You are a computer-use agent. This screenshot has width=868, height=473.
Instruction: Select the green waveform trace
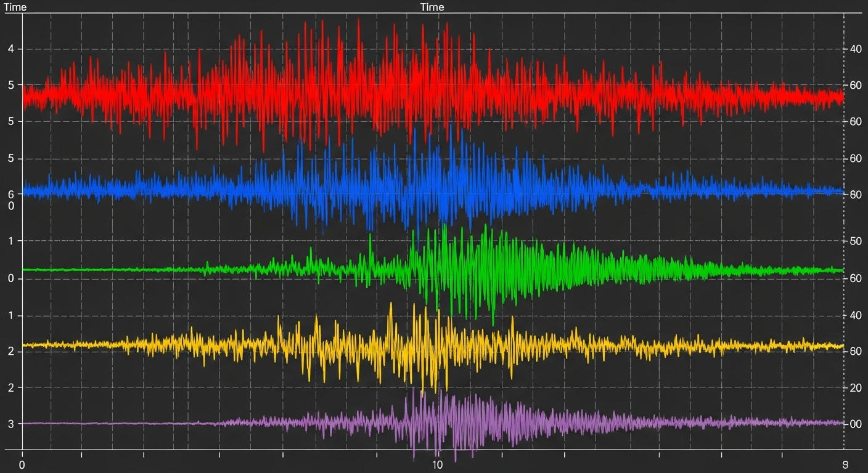(493, 271)
